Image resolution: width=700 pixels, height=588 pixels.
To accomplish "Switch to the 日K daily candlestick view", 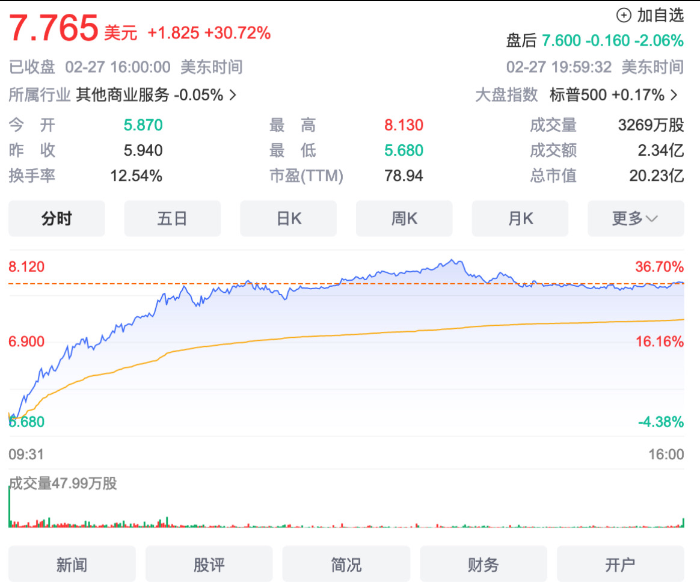I will click(x=288, y=218).
